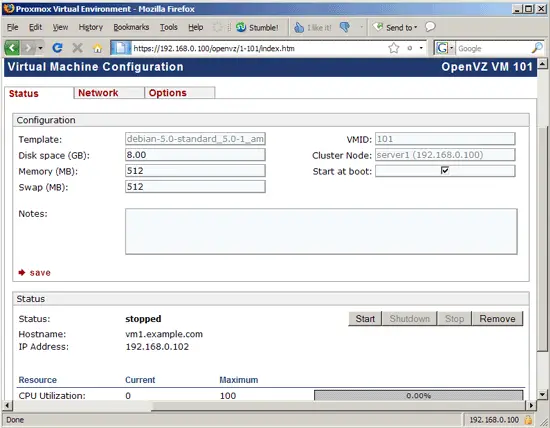Go to the browser Home page icon

(98, 48)
